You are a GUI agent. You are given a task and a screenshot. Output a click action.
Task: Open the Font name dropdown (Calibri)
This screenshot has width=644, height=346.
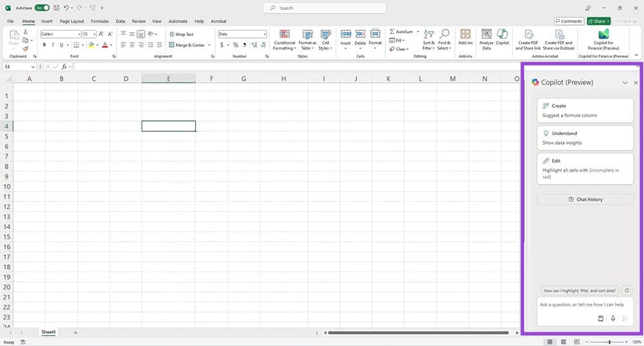coord(79,34)
